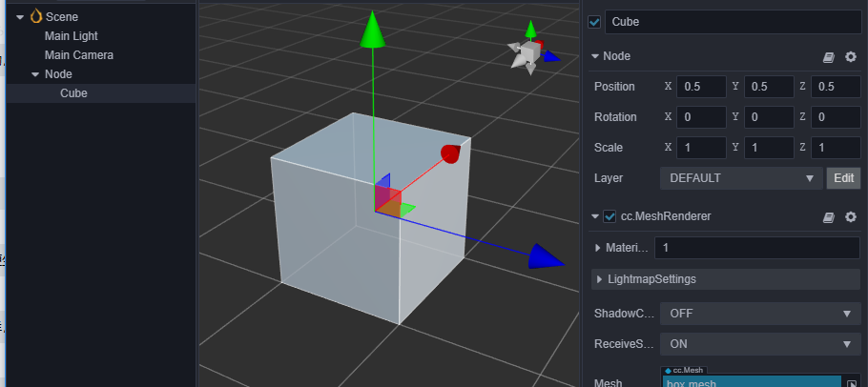
Task: Toggle the cc.MeshRenderer enabled checkbox
Action: tap(610, 216)
